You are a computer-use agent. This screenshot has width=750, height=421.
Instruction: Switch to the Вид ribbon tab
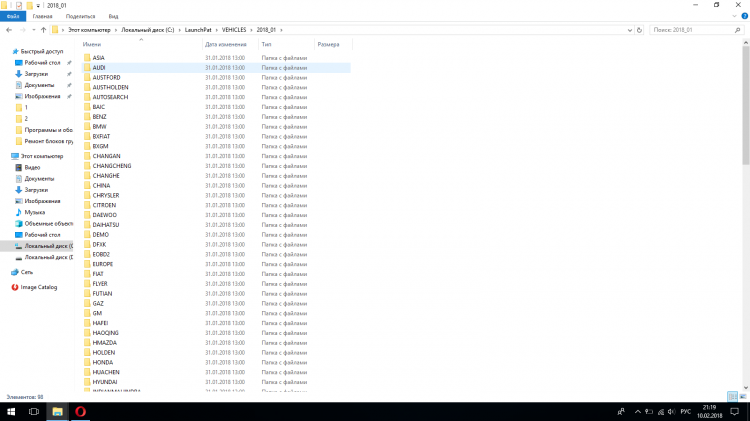pyautogui.click(x=113, y=17)
